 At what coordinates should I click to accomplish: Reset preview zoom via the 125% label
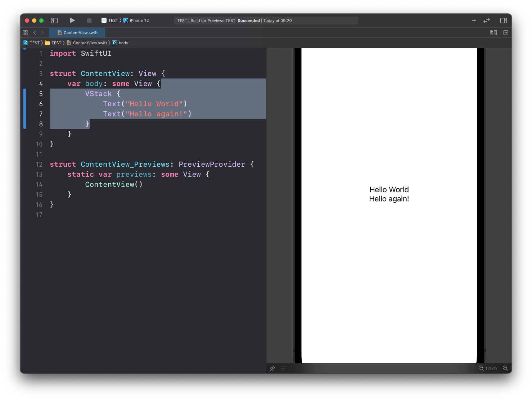[x=491, y=368]
